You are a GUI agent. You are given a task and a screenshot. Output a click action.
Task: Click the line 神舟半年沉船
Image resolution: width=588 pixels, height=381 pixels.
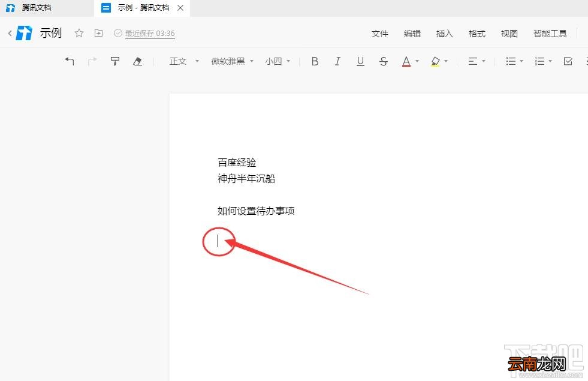[x=246, y=178]
